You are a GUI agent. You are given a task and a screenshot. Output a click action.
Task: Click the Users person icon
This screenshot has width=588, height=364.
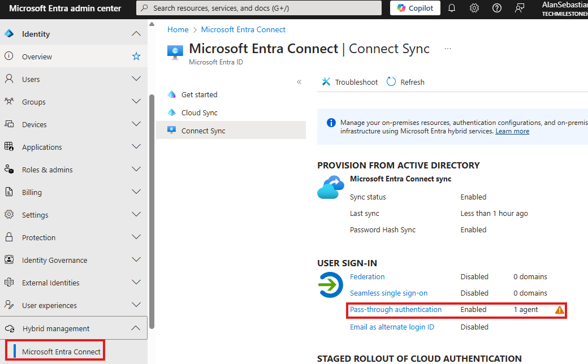[x=9, y=79]
